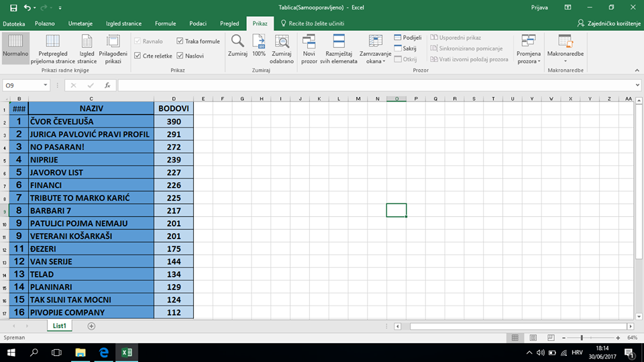Uncheck Crte rešetke checkbox
This screenshot has height=362, width=644.
click(x=138, y=56)
